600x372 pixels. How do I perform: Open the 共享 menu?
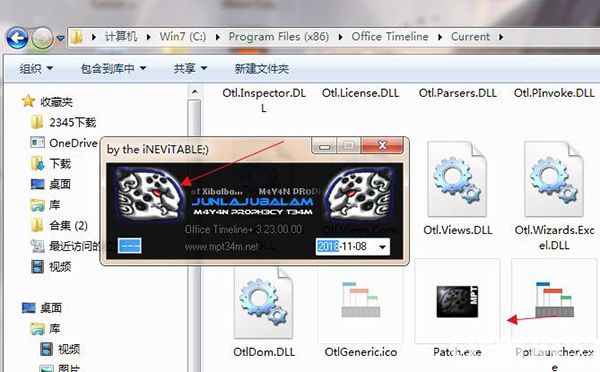point(190,69)
